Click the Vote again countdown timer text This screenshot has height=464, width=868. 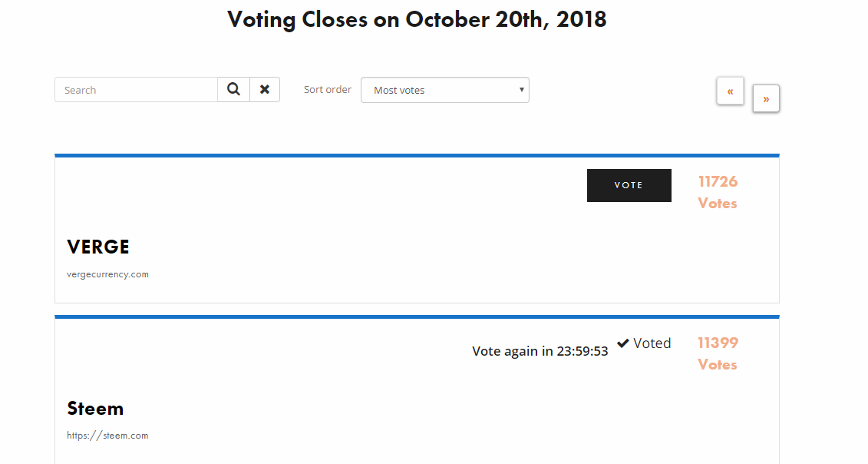click(x=540, y=351)
